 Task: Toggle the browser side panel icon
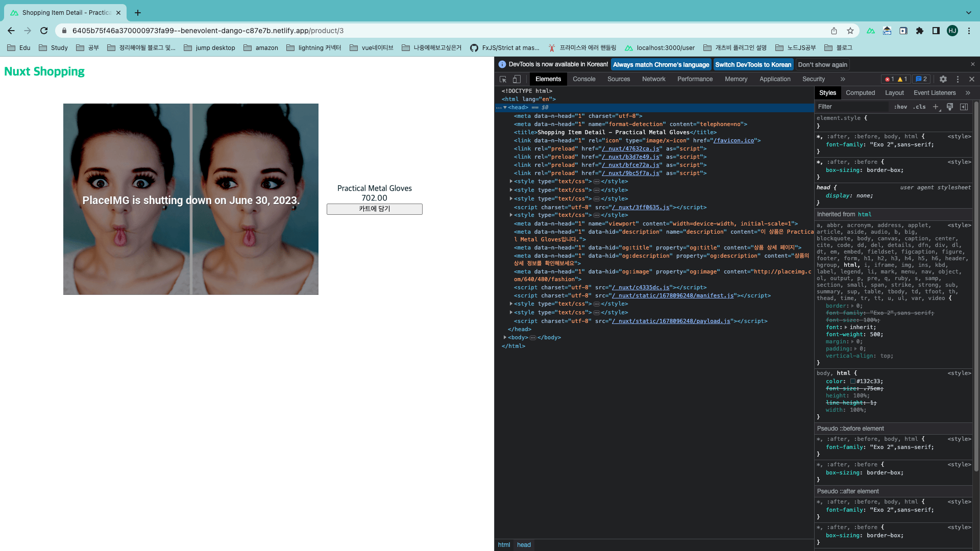[936, 31]
